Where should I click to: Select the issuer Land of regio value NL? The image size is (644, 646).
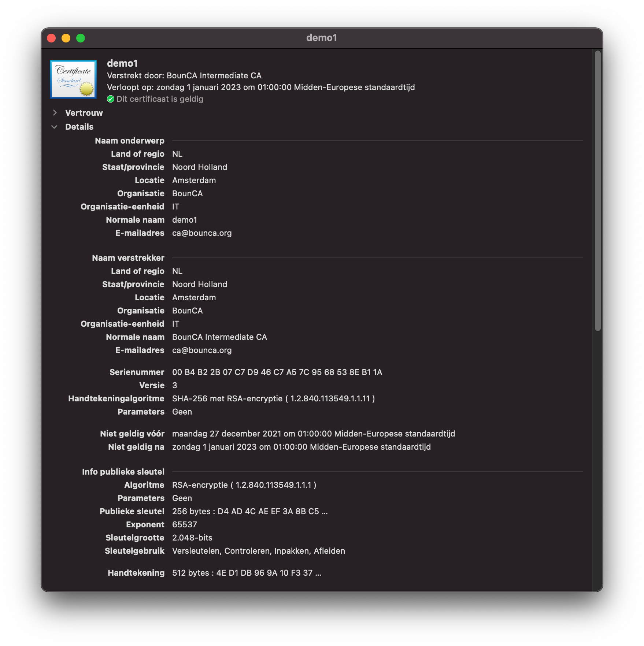(177, 271)
